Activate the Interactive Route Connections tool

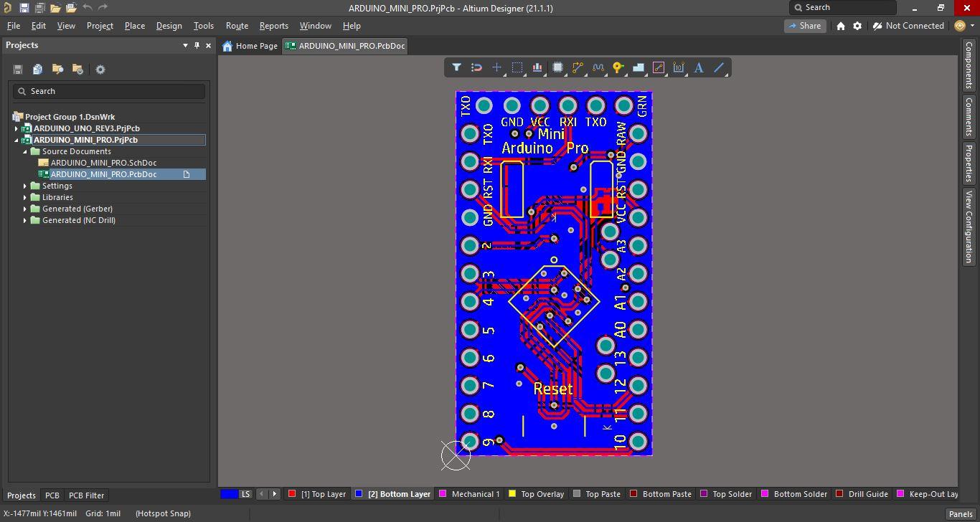coord(578,67)
